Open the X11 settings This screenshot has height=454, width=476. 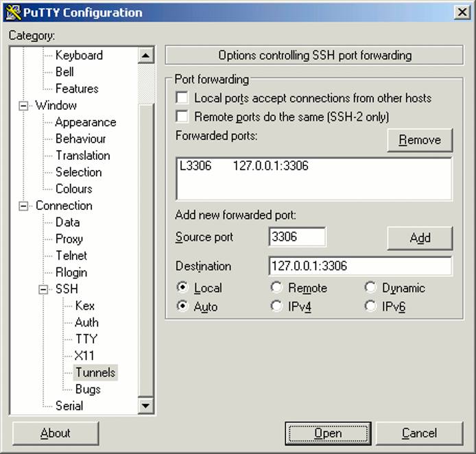tap(84, 356)
